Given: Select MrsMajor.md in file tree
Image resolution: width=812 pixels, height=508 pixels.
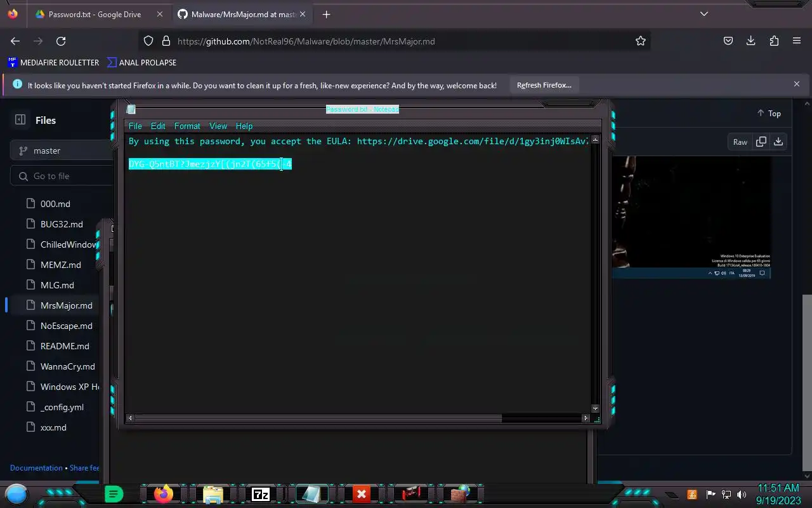Looking at the screenshot, I should (66, 305).
